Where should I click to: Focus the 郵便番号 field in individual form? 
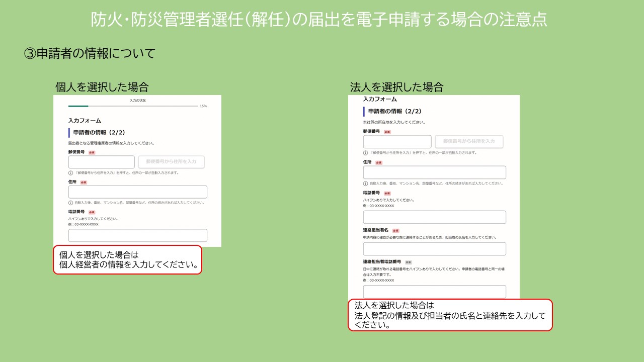102,162
